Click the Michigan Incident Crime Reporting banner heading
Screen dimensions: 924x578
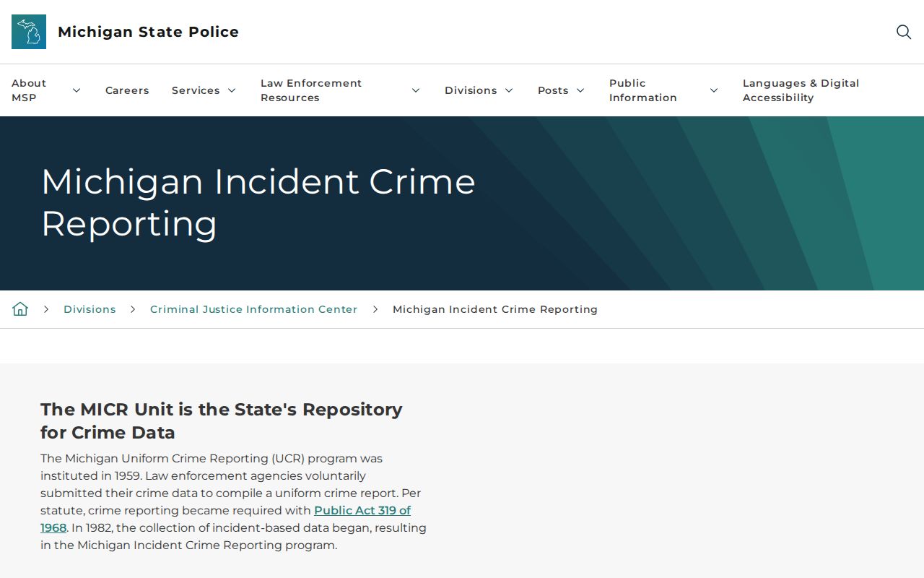pos(258,202)
